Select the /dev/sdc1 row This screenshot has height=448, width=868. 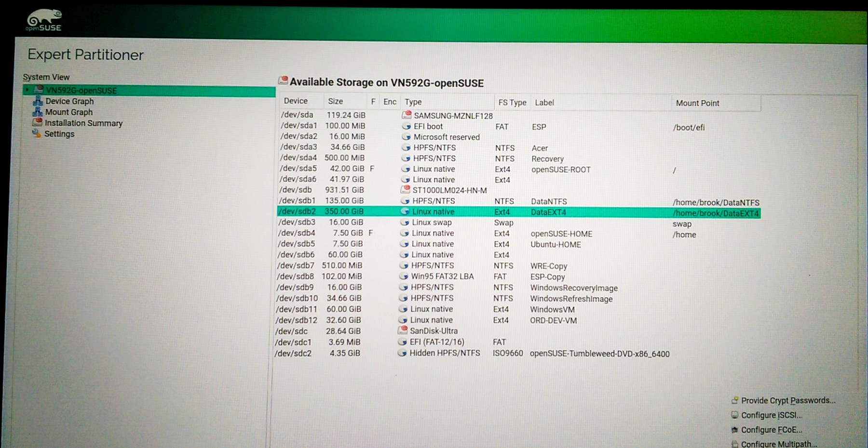click(517, 343)
